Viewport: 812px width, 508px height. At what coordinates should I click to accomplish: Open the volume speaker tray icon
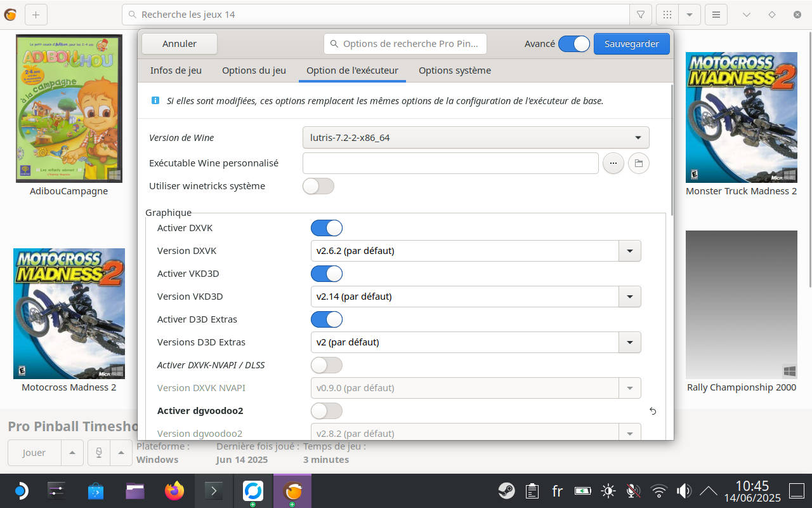[x=684, y=491]
